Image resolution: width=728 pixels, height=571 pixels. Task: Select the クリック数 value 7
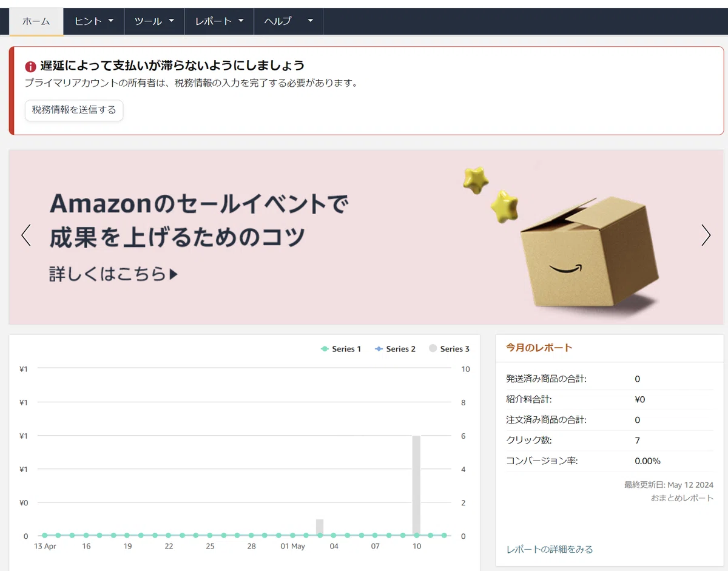pos(637,441)
